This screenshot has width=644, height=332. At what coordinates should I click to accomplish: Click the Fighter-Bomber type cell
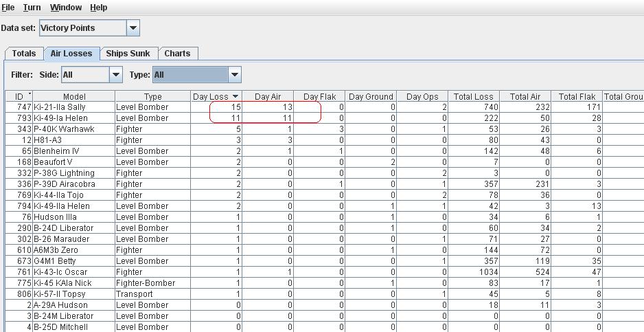click(x=153, y=283)
